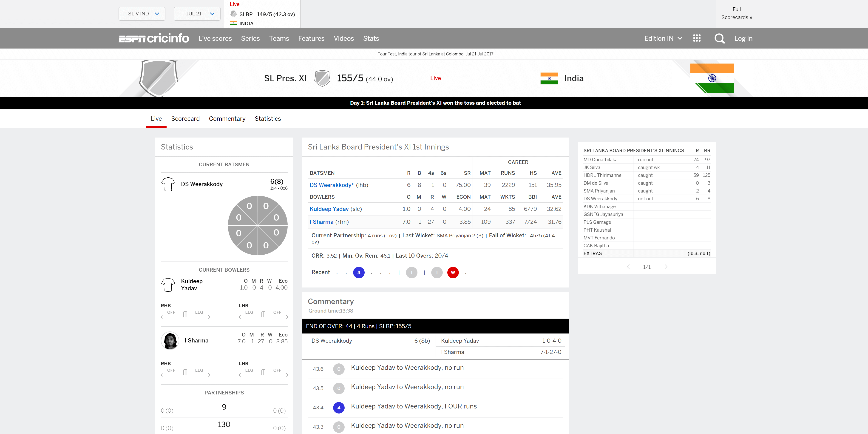Click the live SLBP 149/5 score card

click(x=262, y=14)
